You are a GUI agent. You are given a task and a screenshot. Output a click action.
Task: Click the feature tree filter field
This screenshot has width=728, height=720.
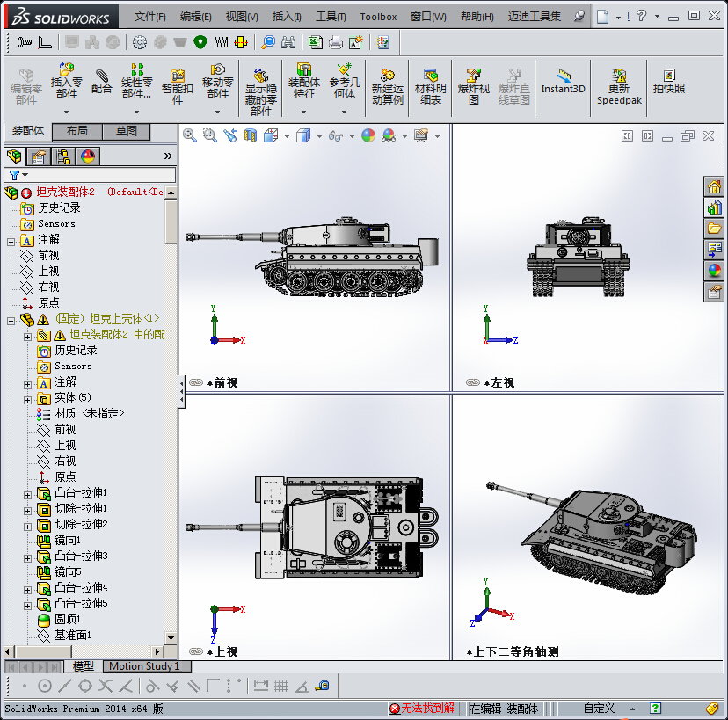tap(97, 175)
